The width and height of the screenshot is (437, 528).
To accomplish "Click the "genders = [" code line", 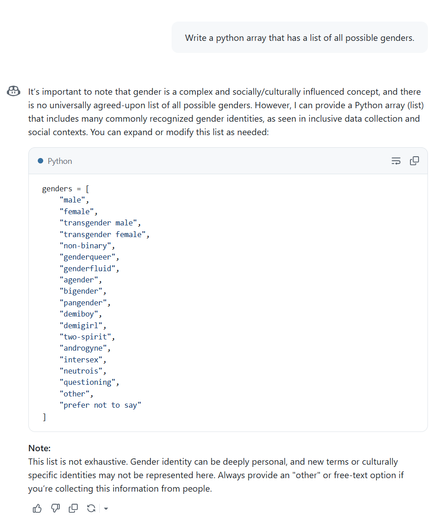I will [x=65, y=189].
